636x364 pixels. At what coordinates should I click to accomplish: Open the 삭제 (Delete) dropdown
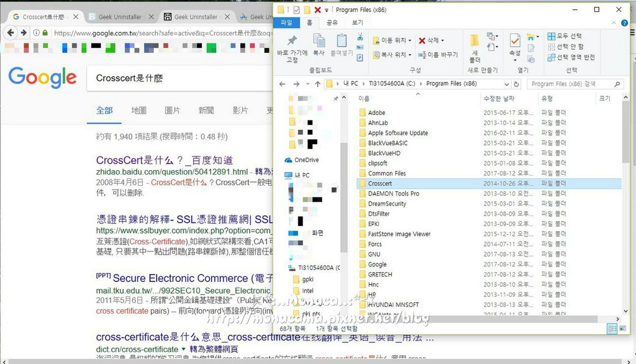pyautogui.click(x=431, y=40)
